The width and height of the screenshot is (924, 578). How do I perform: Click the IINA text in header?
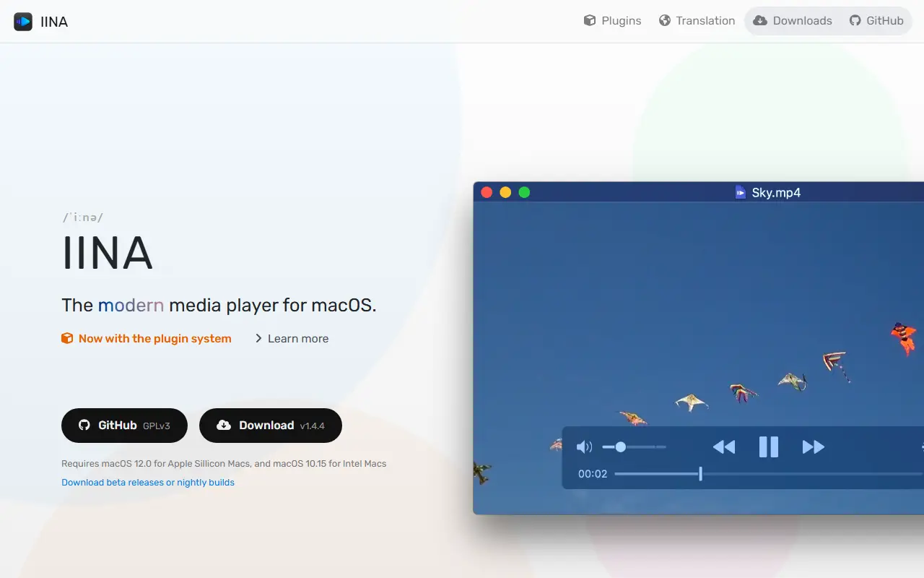pyautogui.click(x=54, y=22)
